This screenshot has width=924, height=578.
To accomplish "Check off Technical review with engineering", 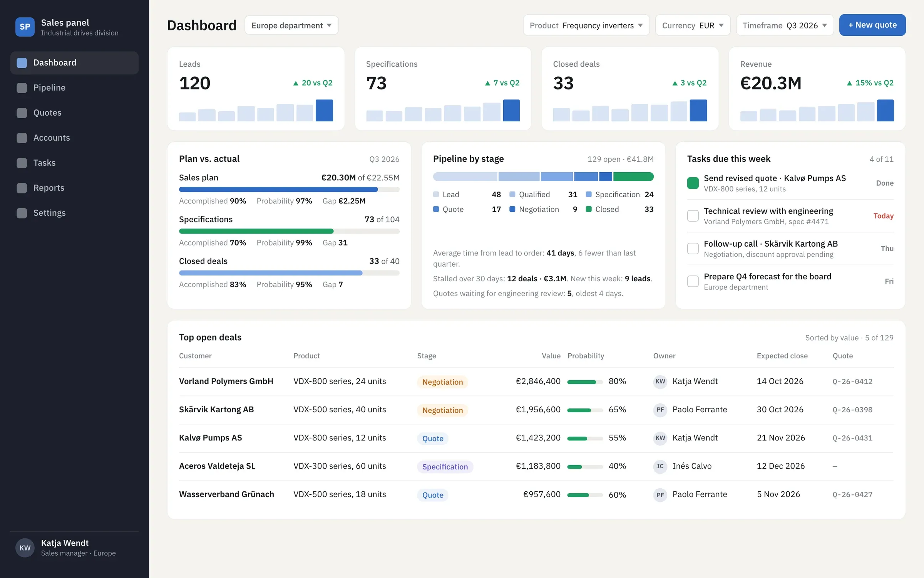I will pos(693,216).
